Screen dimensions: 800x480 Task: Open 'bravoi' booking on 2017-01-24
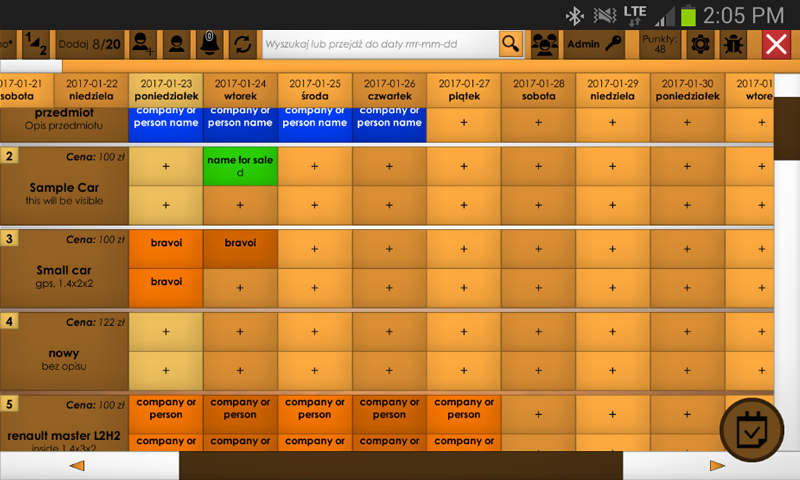click(x=240, y=249)
